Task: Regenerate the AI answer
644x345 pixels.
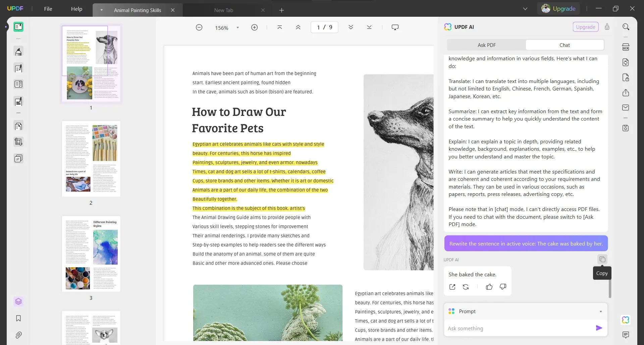Action: click(466, 287)
